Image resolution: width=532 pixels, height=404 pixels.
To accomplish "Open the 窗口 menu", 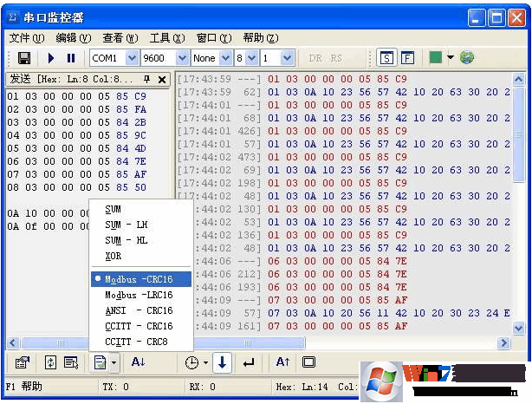I will click(214, 37).
